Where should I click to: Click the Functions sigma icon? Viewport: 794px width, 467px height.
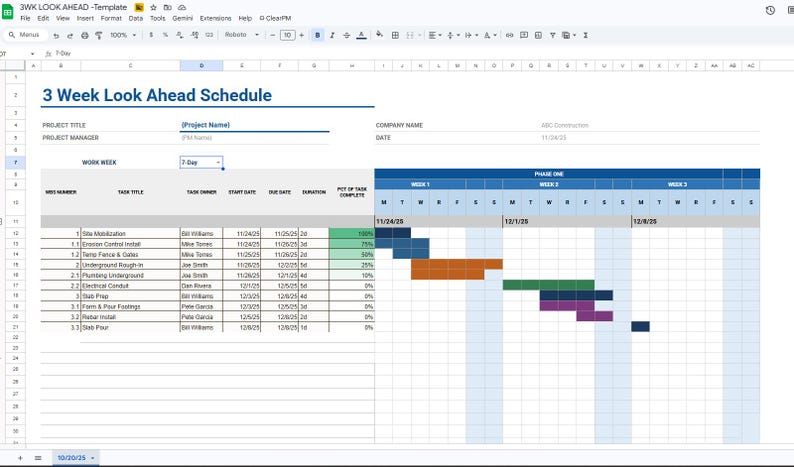[x=585, y=35]
